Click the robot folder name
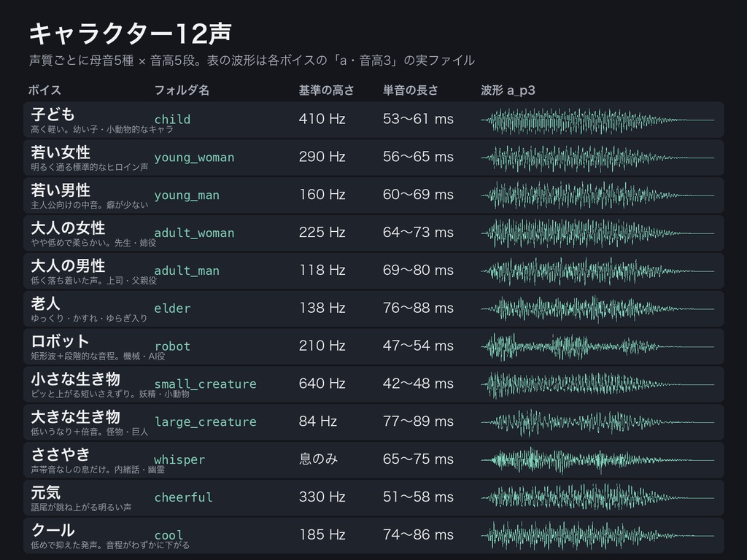Screen dimensions: 747x560 pos(172,346)
